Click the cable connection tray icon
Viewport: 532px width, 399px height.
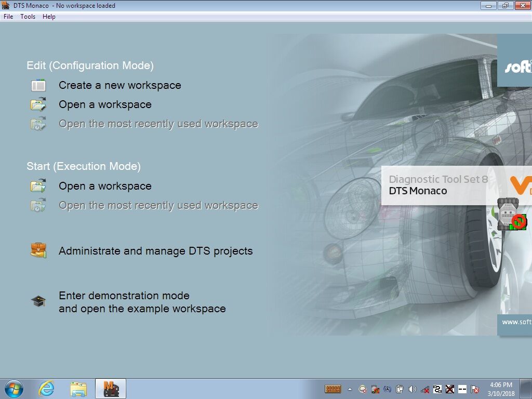click(437, 389)
